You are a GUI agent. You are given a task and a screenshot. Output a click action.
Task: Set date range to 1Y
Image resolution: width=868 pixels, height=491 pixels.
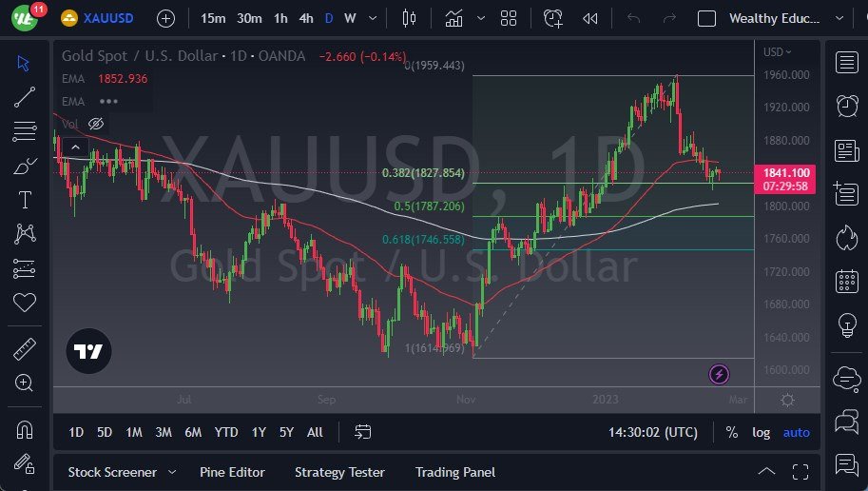point(259,432)
